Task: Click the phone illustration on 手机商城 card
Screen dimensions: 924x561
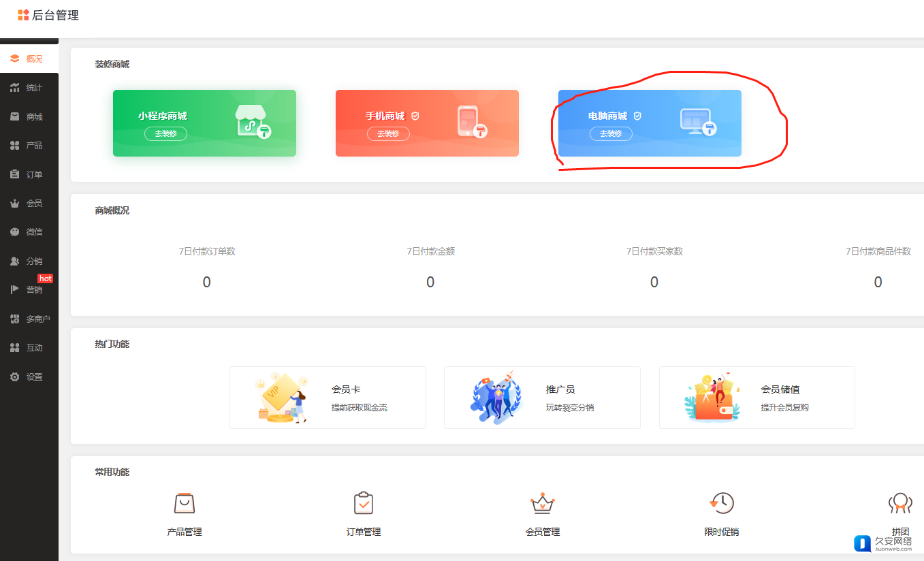Action: click(x=472, y=122)
